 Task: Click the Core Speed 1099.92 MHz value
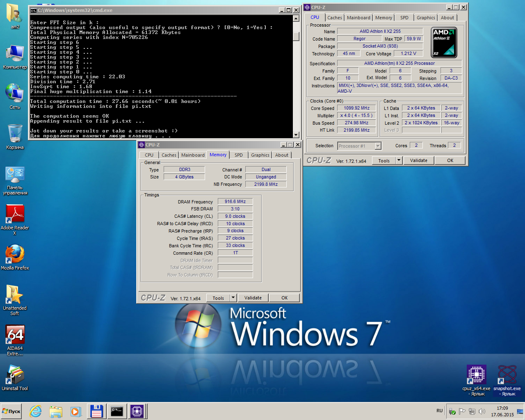[356, 108]
